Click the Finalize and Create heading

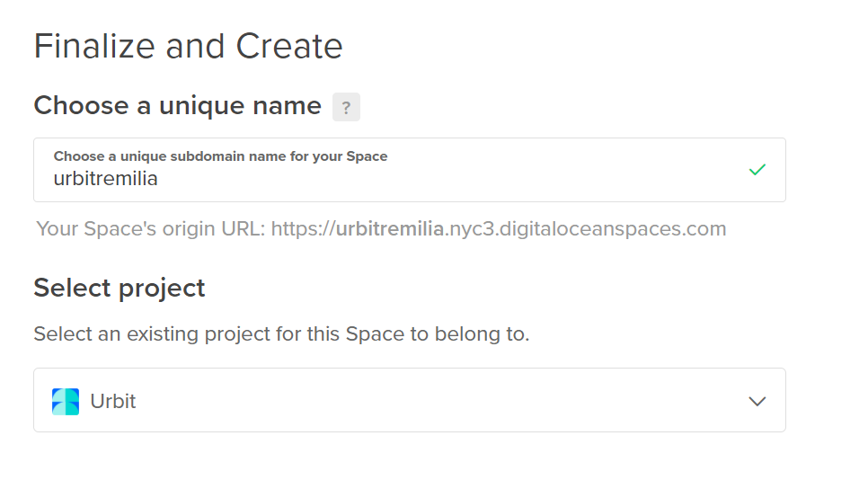click(188, 46)
